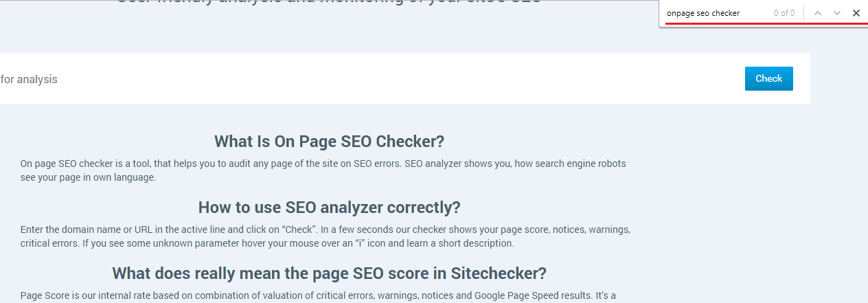This screenshot has width=868, height=303.
Task: Click the "0 of 0" match counter
Action: point(784,13)
